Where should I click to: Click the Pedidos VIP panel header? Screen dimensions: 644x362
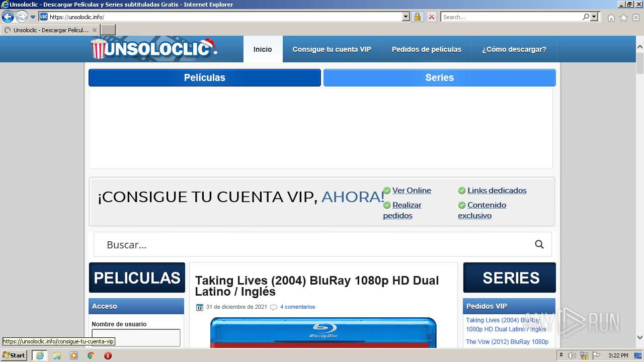coord(509,306)
